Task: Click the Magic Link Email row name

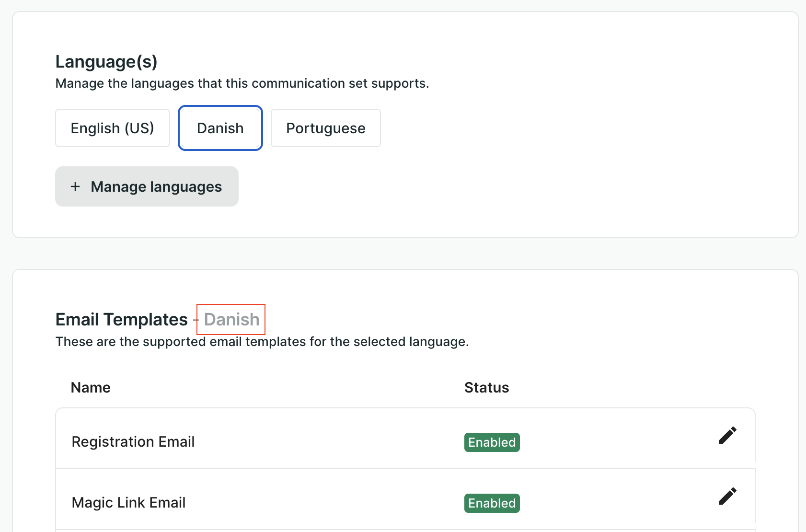Action: click(x=128, y=502)
